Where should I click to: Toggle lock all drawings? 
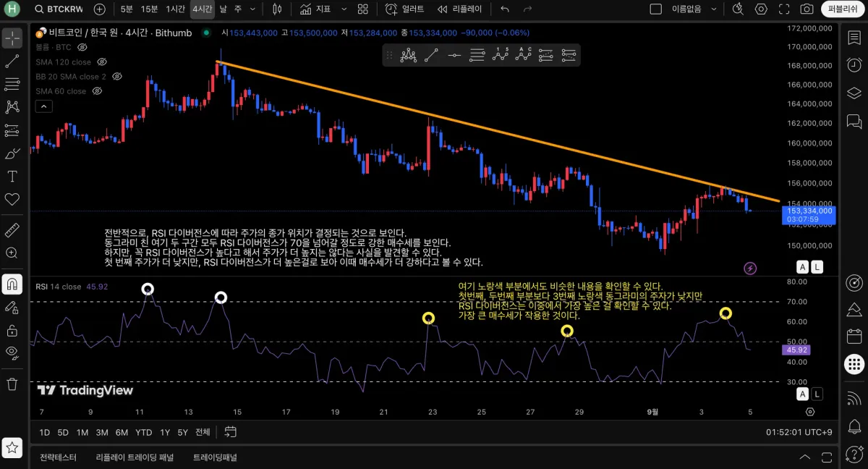12,330
